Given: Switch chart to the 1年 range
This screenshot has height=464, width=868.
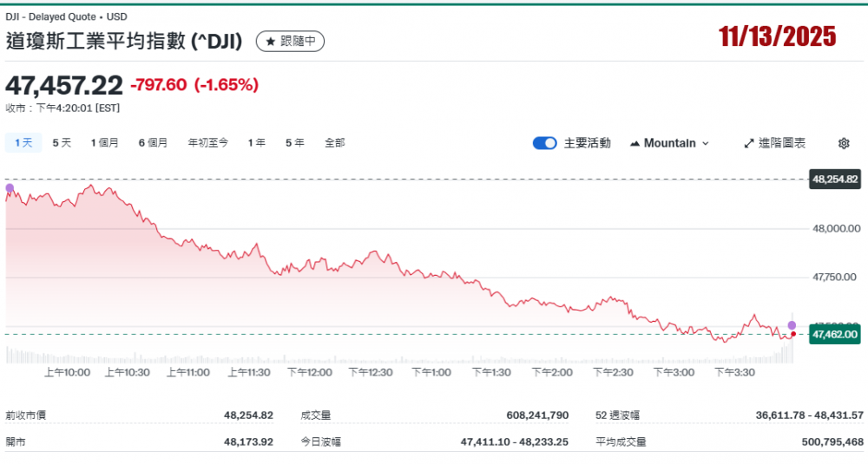Looking at the screenshot, I should [x=256, y=143].
